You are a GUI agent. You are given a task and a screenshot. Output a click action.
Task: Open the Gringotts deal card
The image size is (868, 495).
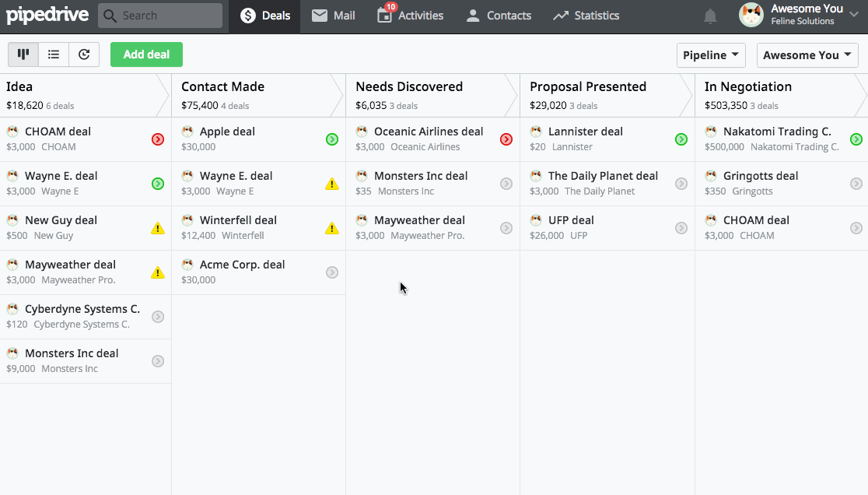(x=782, y=184)
